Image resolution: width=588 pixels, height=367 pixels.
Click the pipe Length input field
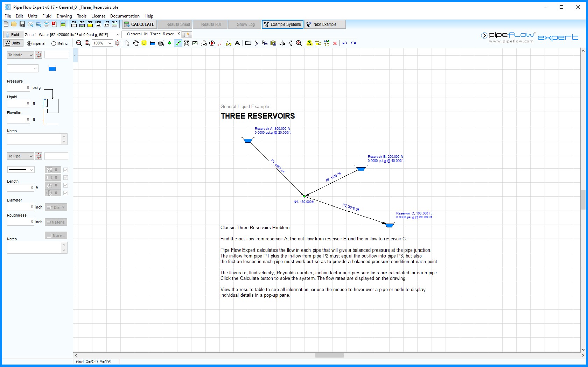click(21, 188)
